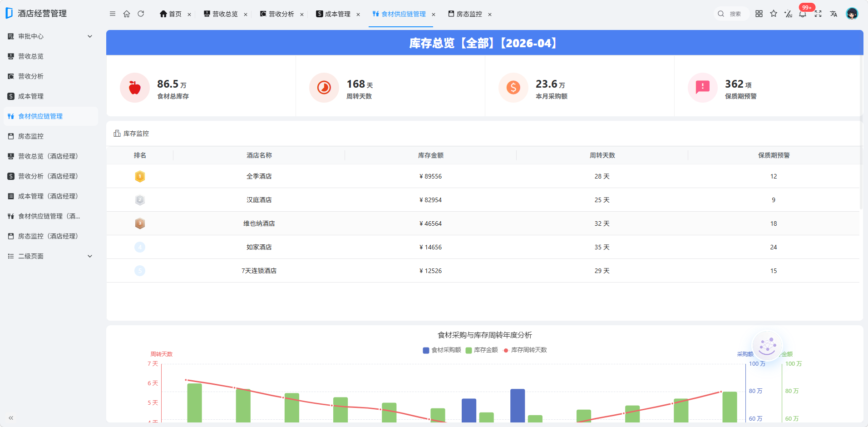This screenshot has width=868, height=427.
Task: Close the 食材供应链管理 tab
Action: (434, 15)
